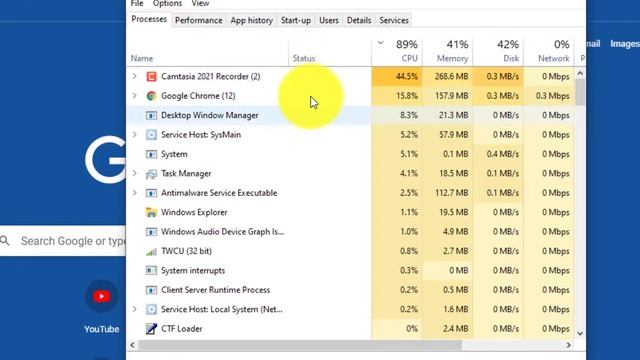
Task: Open the YouTube shortcut in Chrome
Action: (102, 306)
